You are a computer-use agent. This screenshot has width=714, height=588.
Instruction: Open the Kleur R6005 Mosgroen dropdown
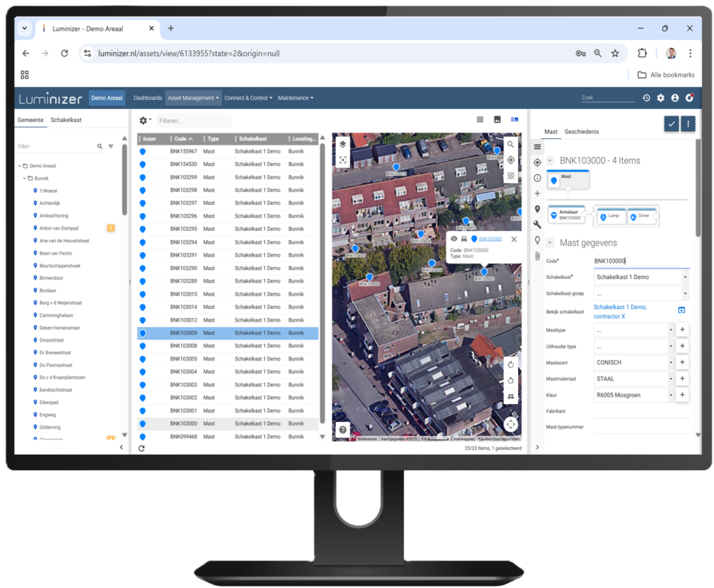634,395
